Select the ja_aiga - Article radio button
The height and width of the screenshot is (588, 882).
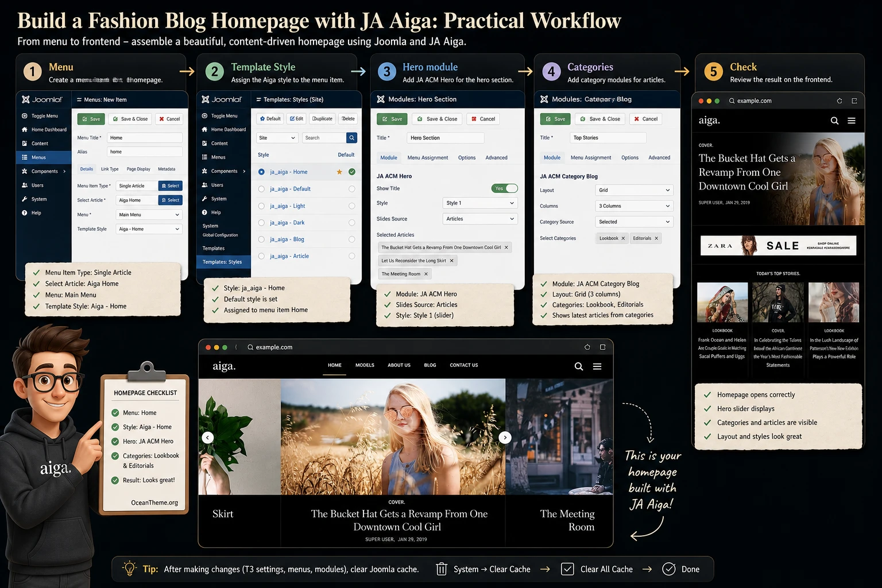point(261,256)
